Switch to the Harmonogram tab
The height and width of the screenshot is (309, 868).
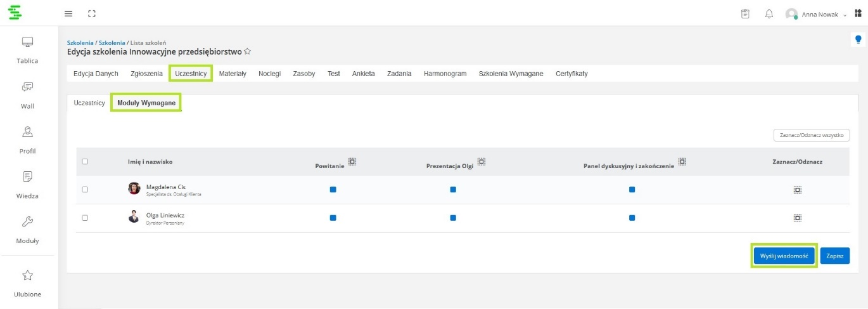click(x=445, y=74)
